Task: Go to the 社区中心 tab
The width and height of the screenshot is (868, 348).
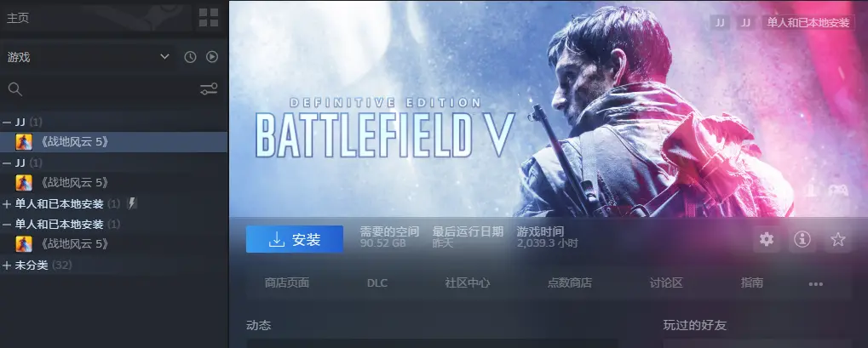Action: [467, 283]
